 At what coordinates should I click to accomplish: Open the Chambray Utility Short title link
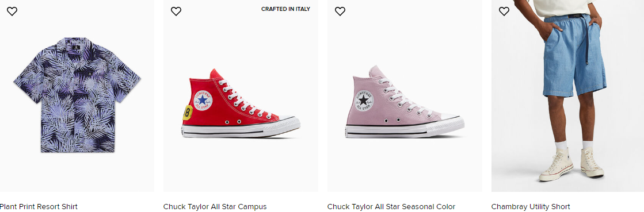pos(530,207)
